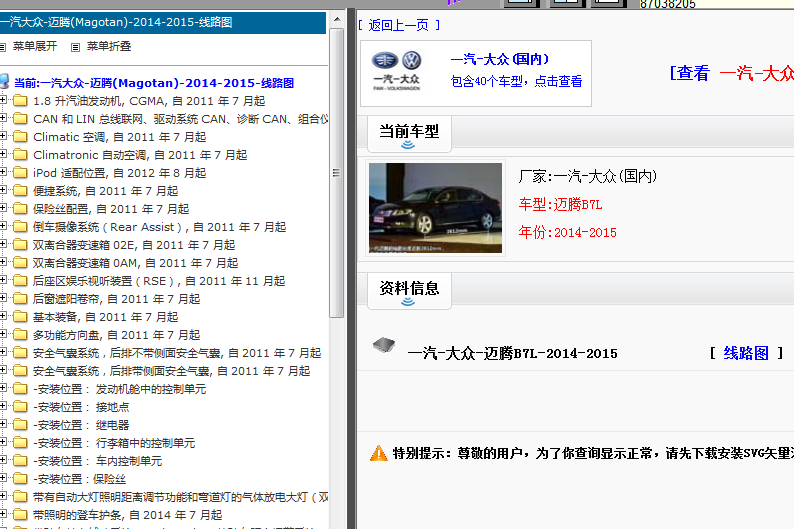
Task: Click the orange warning triangle beside 特别提示
Action: click(x=378, y=453)
